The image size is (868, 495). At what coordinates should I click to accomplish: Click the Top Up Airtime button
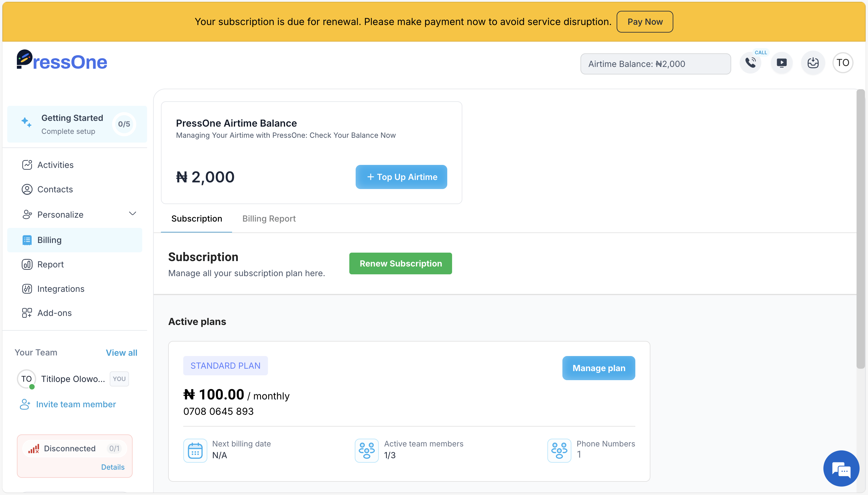(x=401, y=177)
